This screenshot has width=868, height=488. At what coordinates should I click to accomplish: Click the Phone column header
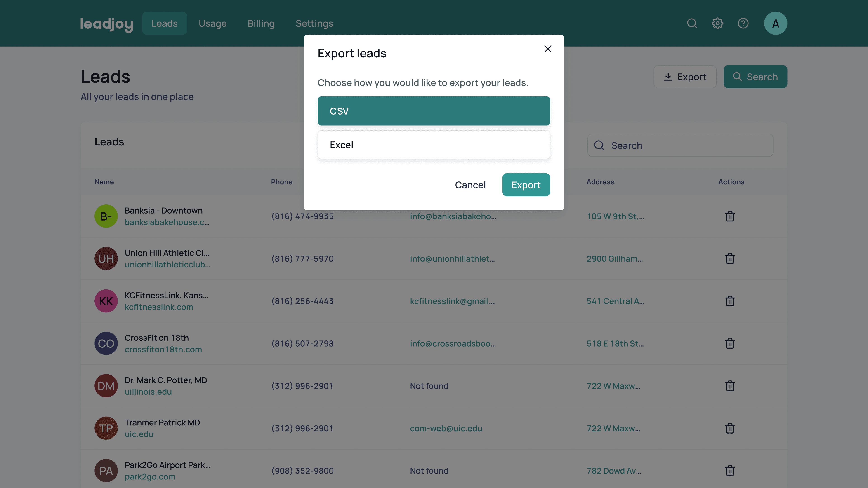point(282,182)
